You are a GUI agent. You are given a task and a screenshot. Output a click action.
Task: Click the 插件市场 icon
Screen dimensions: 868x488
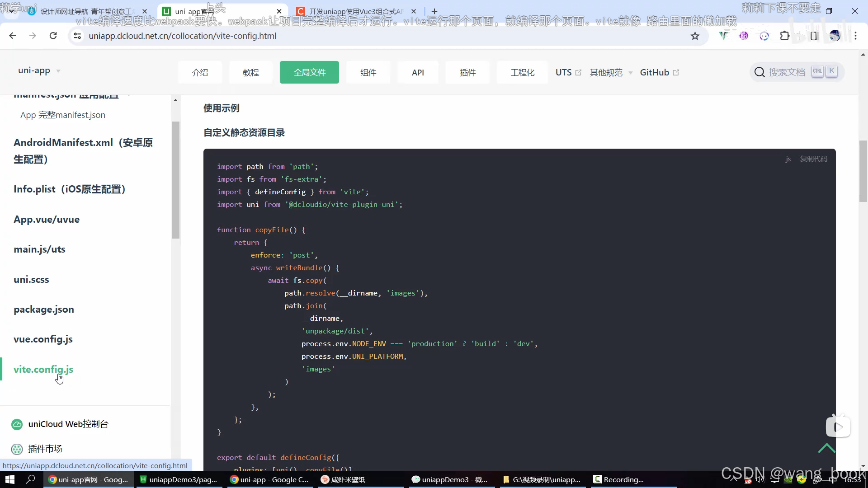point(17,449)
